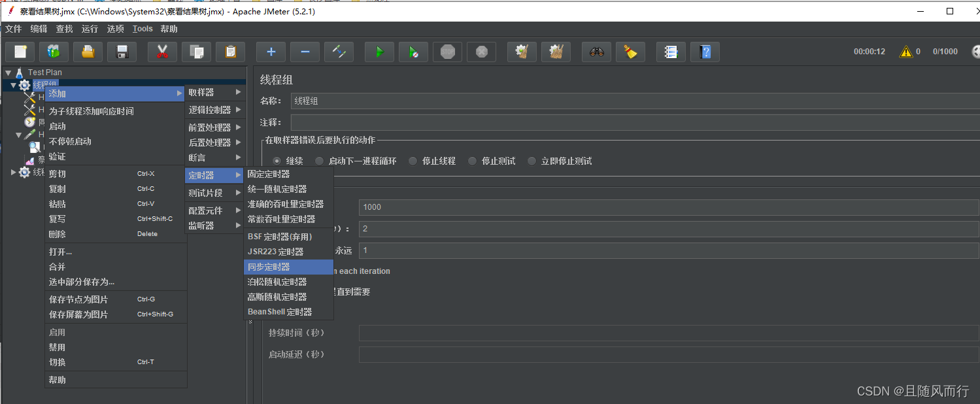Click 选中部分保存为... context menu entry

(x=116, y=282)
